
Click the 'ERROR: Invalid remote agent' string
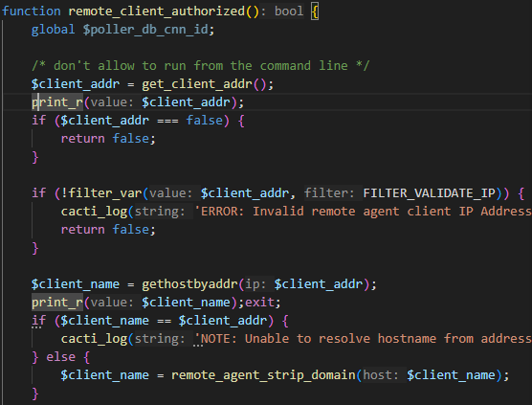[363, 212]
